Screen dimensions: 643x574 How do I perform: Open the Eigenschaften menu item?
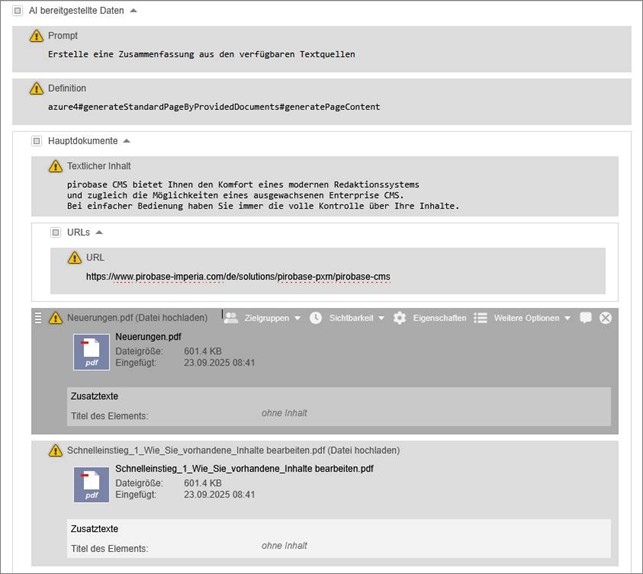[439, 318]
